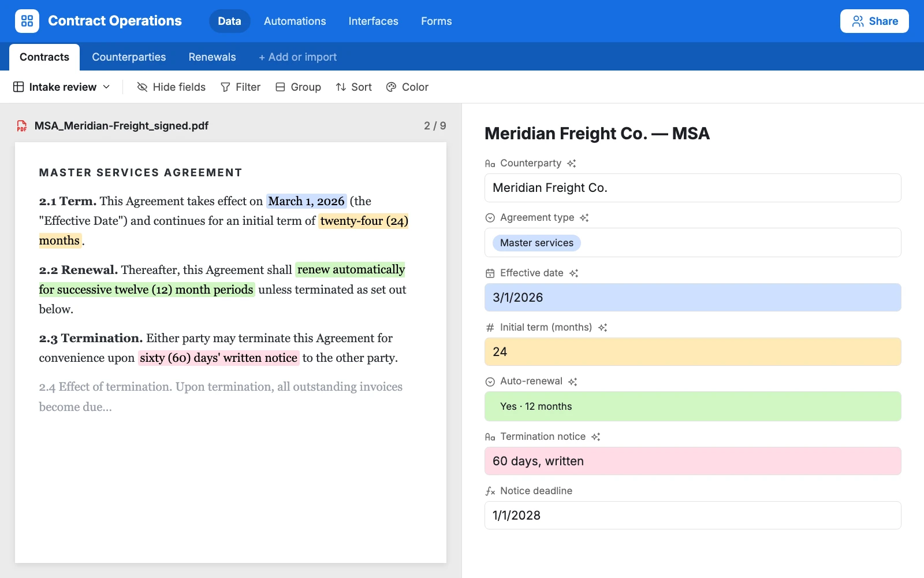Click the highlighted sixty (60) days' written notice text
Screen dimensions: 924x578
click(x=219, y=358)
